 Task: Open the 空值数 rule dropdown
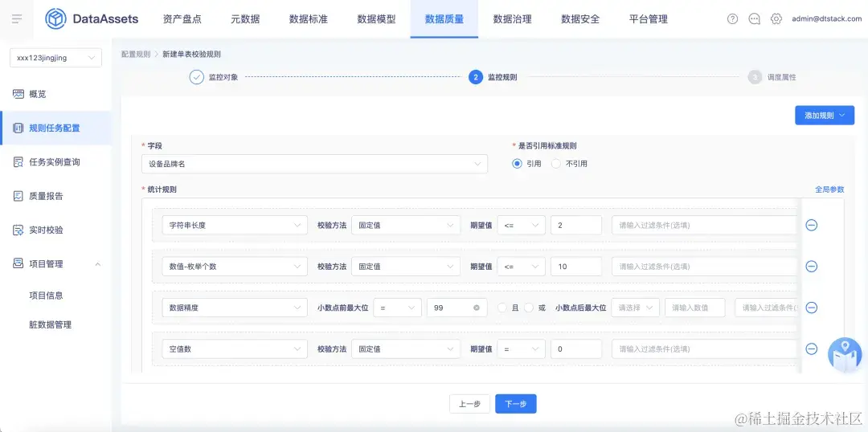tap(235, 348)
